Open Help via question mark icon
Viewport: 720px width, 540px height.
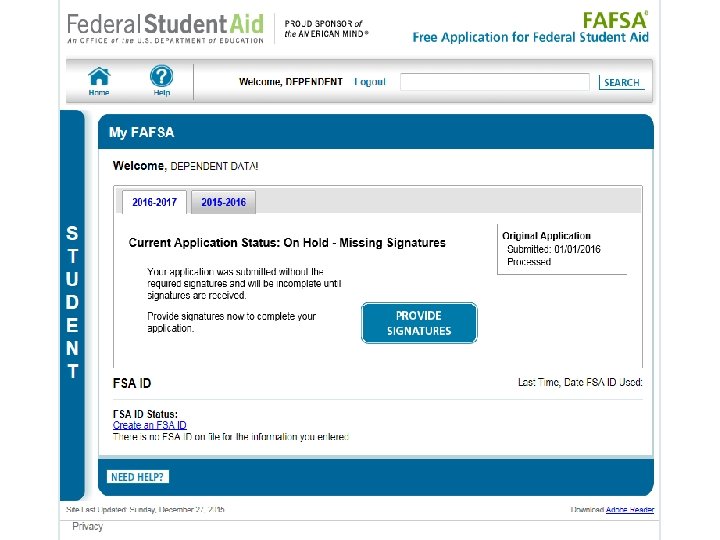click(161, 78)
